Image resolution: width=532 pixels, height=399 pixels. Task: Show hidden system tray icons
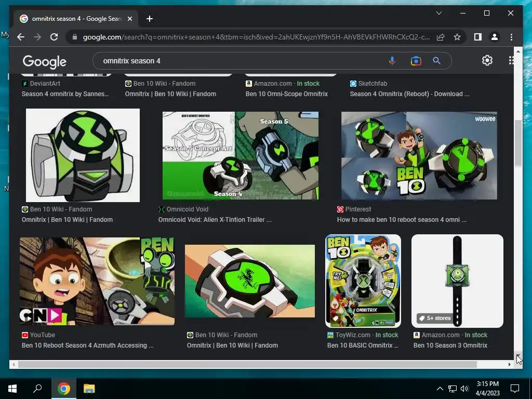[440, 389]
